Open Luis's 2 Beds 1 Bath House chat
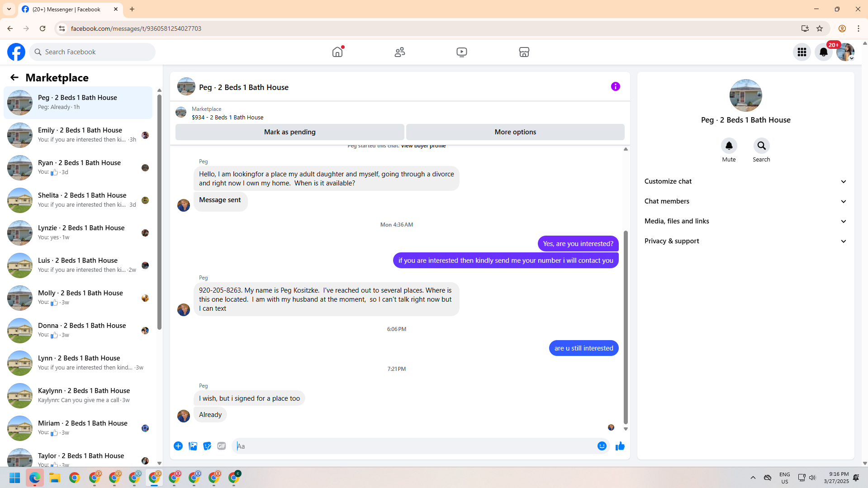Screen dimensions: 868x488 click(78, 265)
